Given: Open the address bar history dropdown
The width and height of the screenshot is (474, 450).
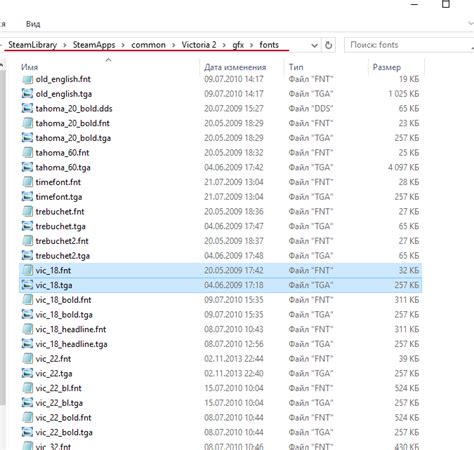Looking at the screenshot, I should (314, 45).
